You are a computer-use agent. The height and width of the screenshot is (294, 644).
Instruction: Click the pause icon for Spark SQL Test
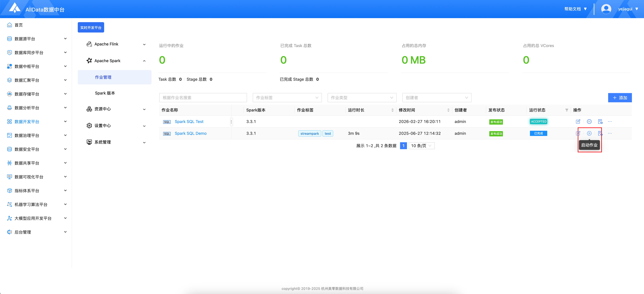pos(589,122)
